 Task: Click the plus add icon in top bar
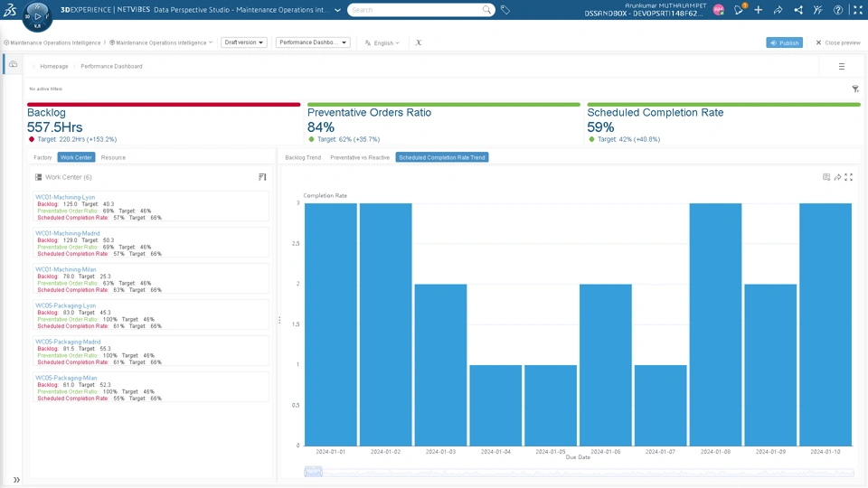[759, 10]
